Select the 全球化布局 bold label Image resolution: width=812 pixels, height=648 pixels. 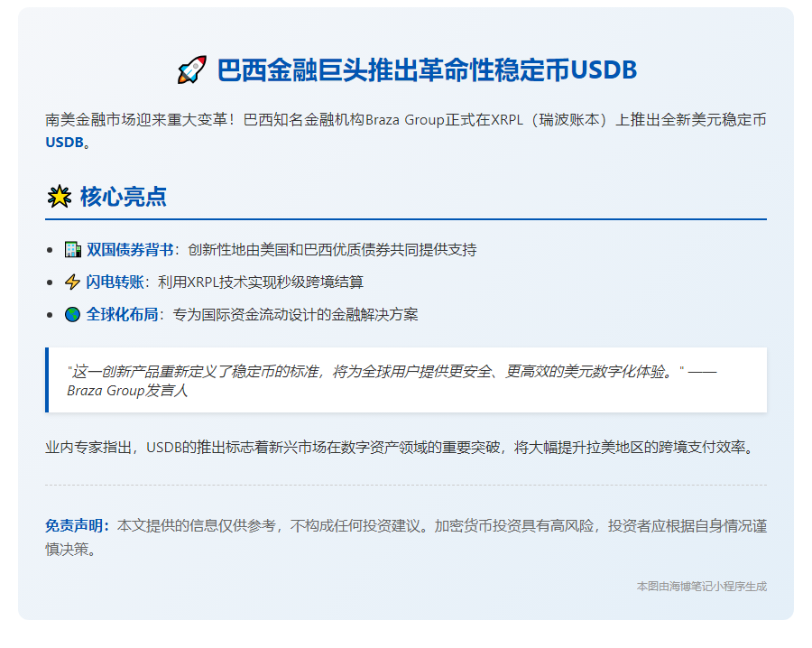pos(122,314)
